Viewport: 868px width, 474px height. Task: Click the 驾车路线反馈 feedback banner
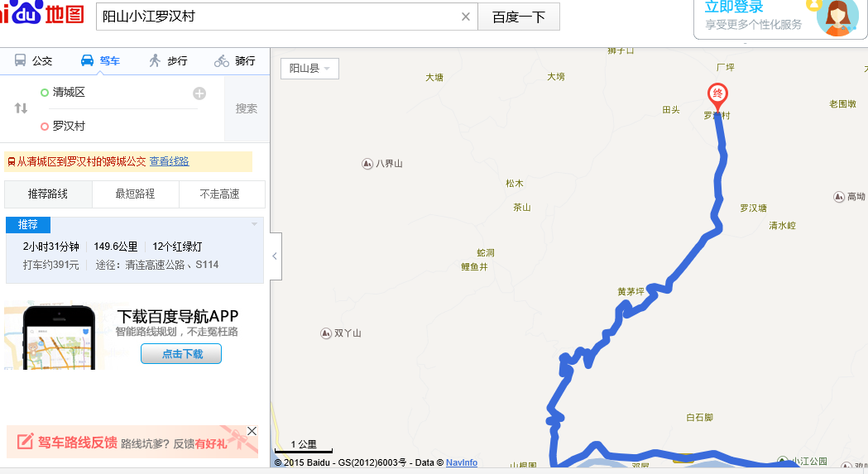click(x=132, y=442)
